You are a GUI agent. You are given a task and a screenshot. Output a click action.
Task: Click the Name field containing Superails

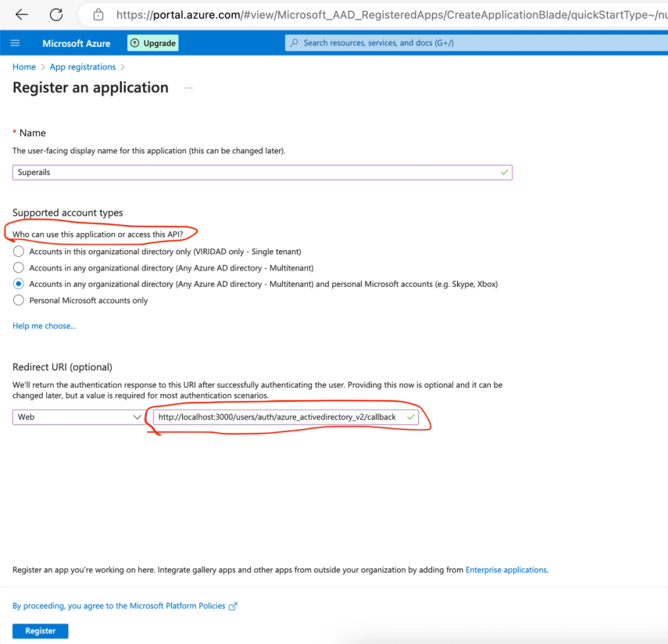click(263, 172)
